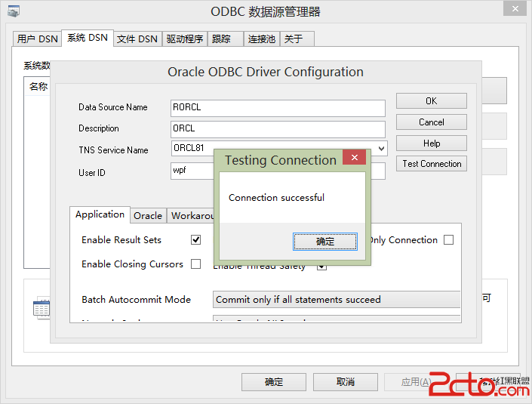Click the Description input field
This screenshot has height=404, width=532.
tap(278, 129)
